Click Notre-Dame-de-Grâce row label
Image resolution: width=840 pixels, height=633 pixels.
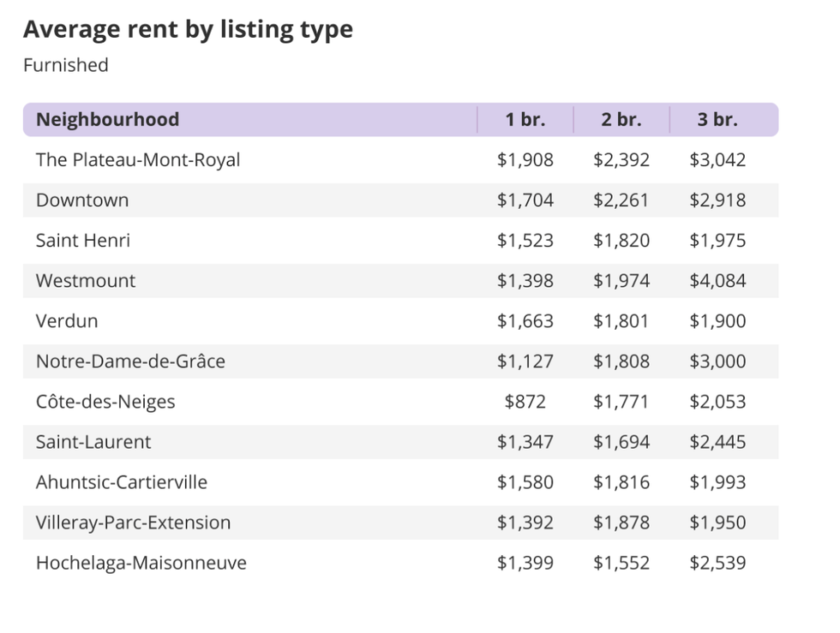pyautogui.click(x=130, y=361)
